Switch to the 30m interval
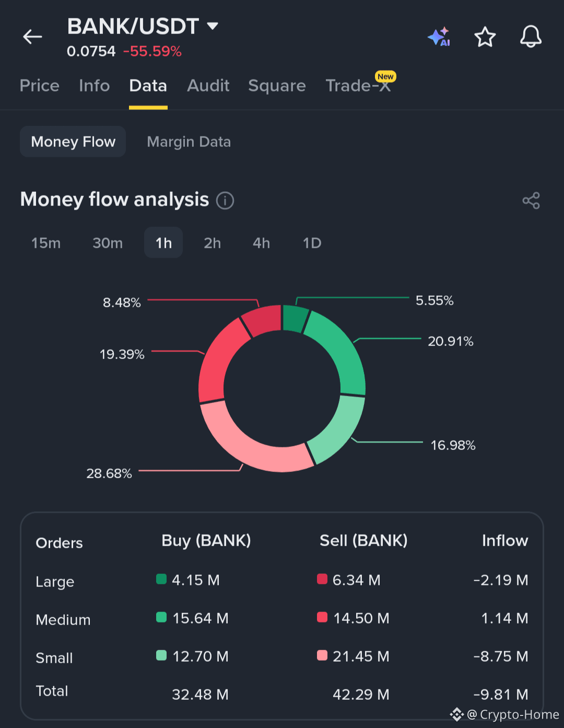The image size is (564, 728). click(x=108, y=243)
